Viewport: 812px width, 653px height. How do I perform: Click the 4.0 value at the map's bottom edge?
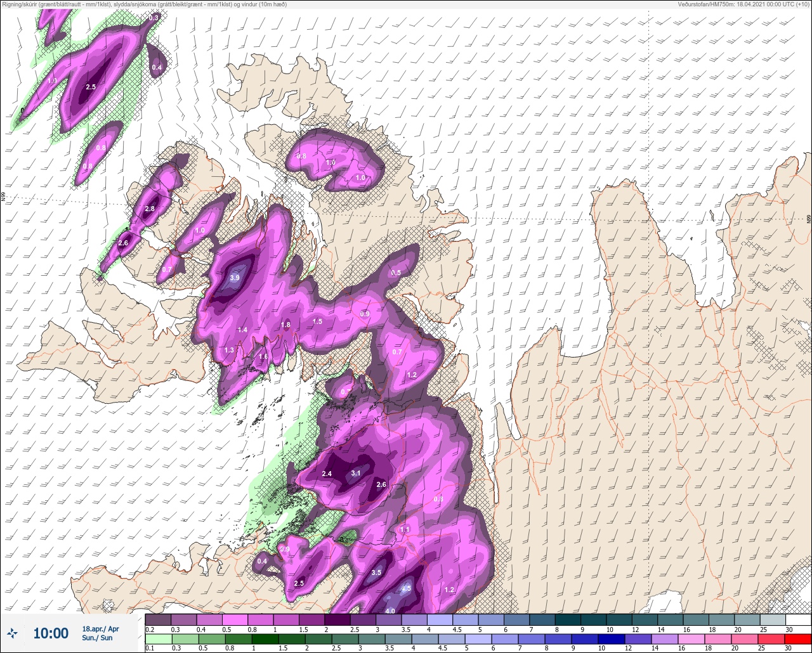coord(390,611)
